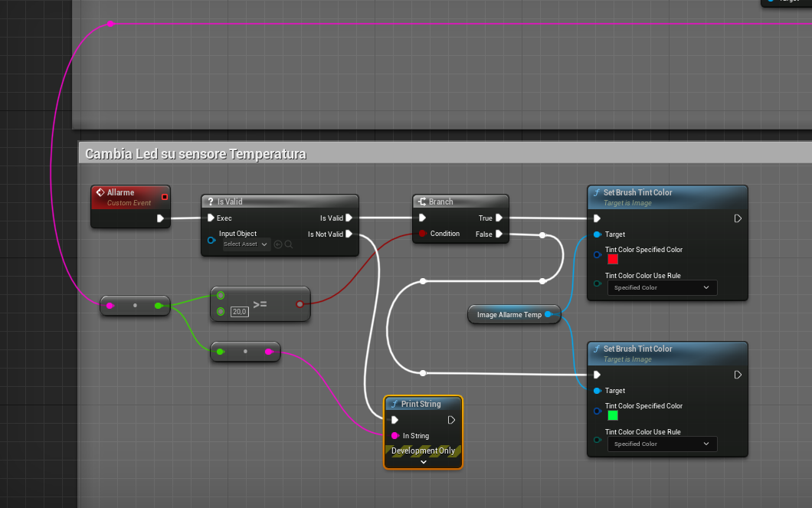The width and height of the screenshot is (812, 508).
Task: Click the Branch False output pin
Action: tap(499, 234)
